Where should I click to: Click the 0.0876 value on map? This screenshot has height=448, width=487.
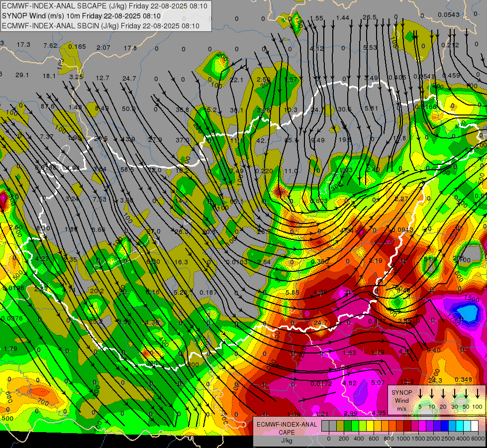[12, 319]
